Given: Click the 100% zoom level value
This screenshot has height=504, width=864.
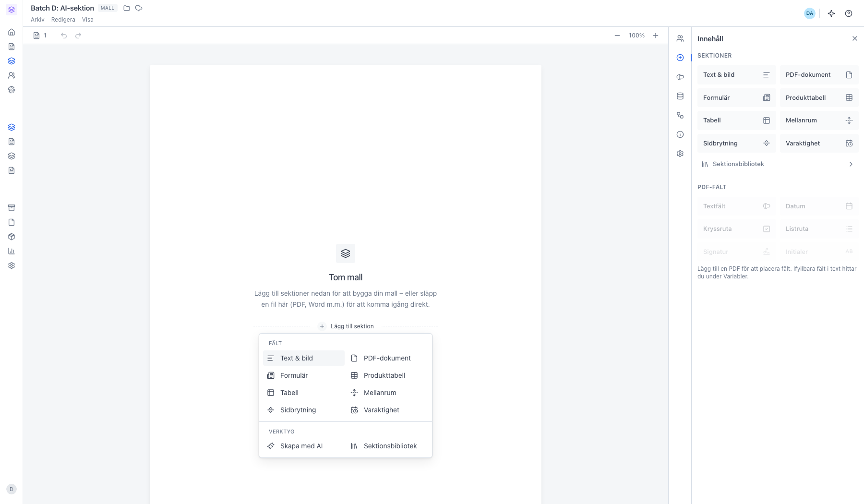Looking at the screenshot, I should point(636,36).
